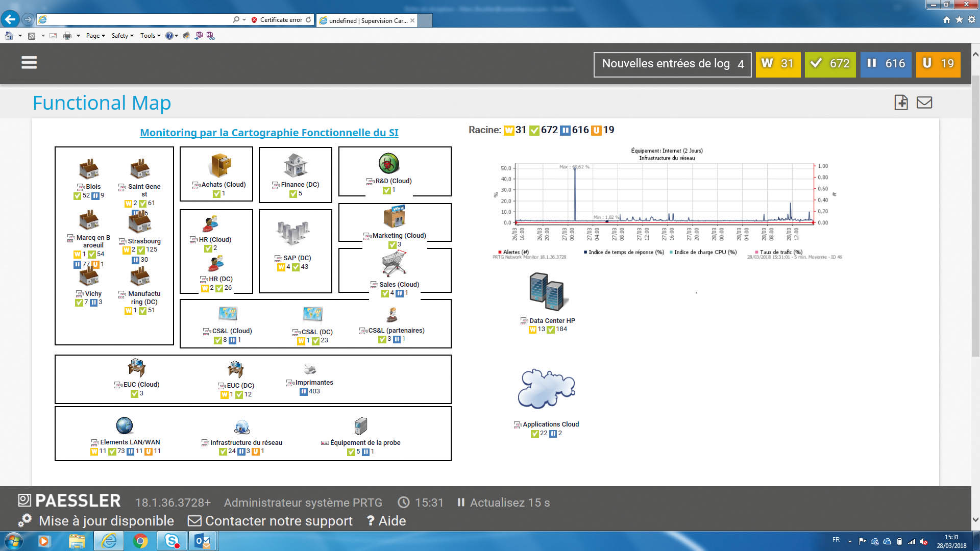Refresh the page with reload icon
This screenshot has height=551, width=980.
point(308,20)
